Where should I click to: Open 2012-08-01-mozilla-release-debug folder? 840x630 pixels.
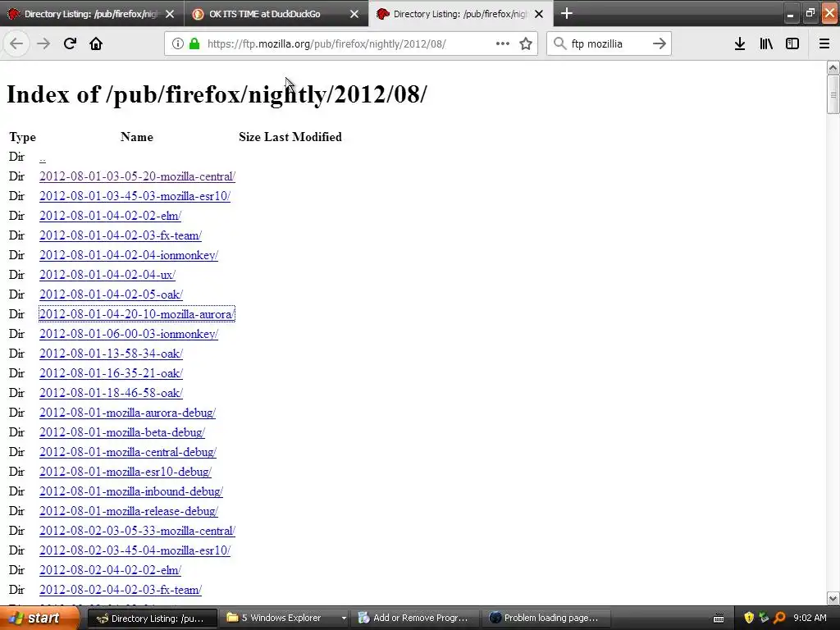point(129,511)
